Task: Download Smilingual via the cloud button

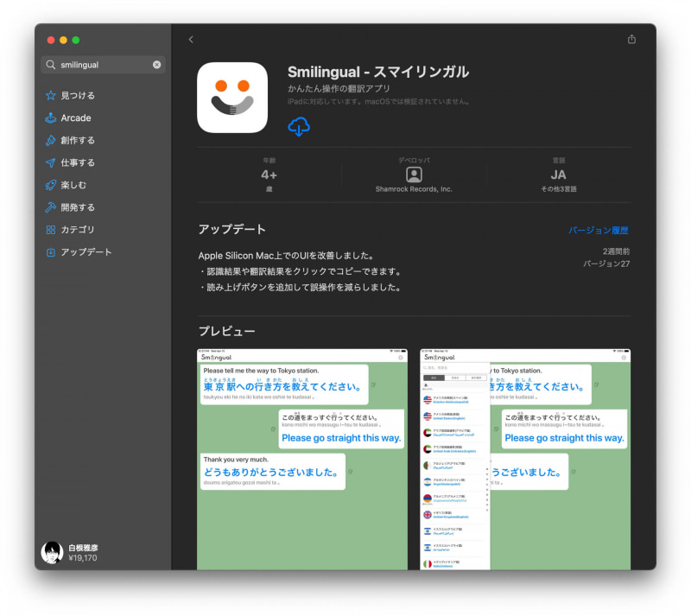Action: [x=300, y=126]
